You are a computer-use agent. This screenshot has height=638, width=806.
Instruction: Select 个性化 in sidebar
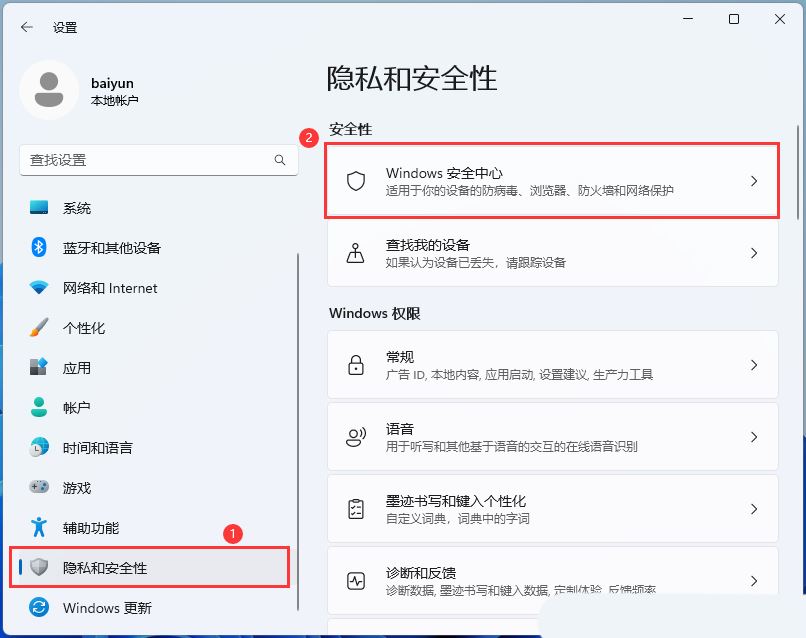[x=84, y=328]
